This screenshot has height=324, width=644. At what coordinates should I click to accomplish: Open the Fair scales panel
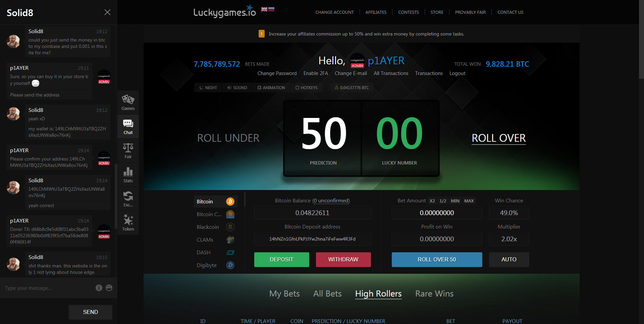tap(128, 151)
